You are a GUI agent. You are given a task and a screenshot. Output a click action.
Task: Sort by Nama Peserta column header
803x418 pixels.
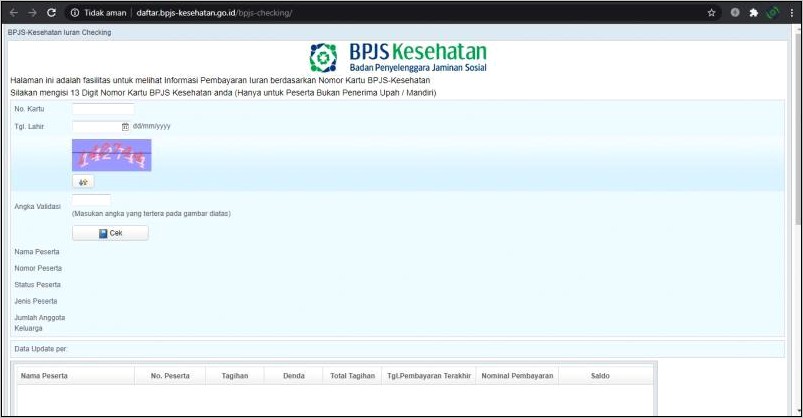pos(76,375)
